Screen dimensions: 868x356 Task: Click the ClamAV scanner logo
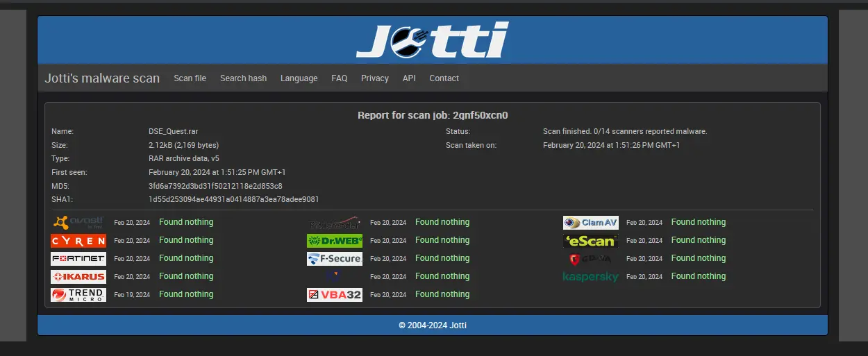(x=591, y=223)
